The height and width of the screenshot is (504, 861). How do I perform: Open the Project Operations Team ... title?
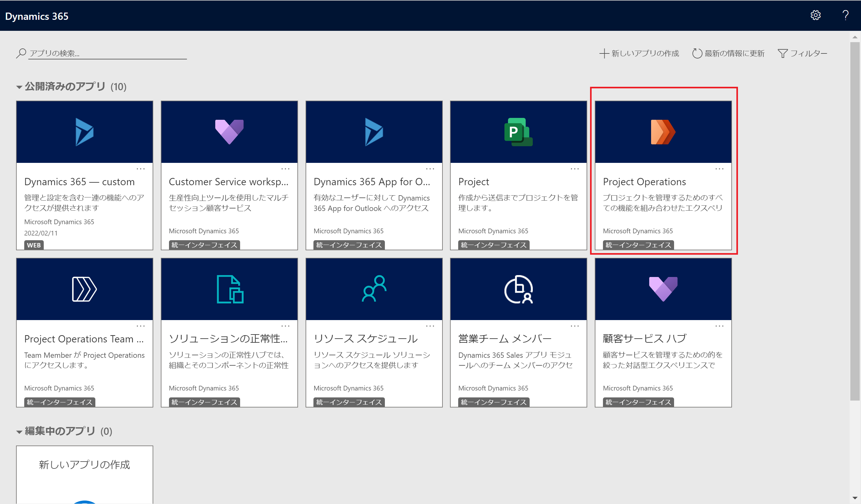[84, 339]
